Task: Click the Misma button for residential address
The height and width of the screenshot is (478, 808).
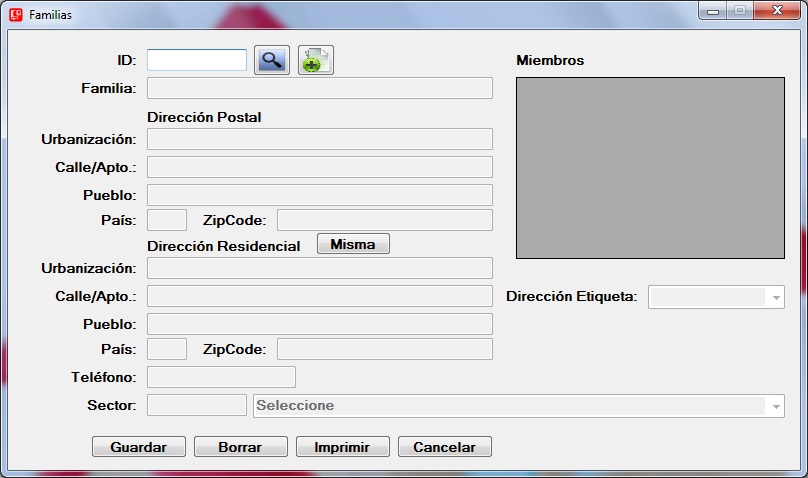Action: [x=353, y=244]
